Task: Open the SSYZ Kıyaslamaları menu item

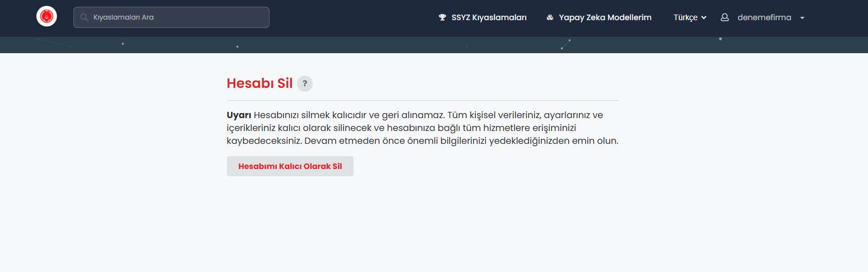Action: [x=489, y=17]
